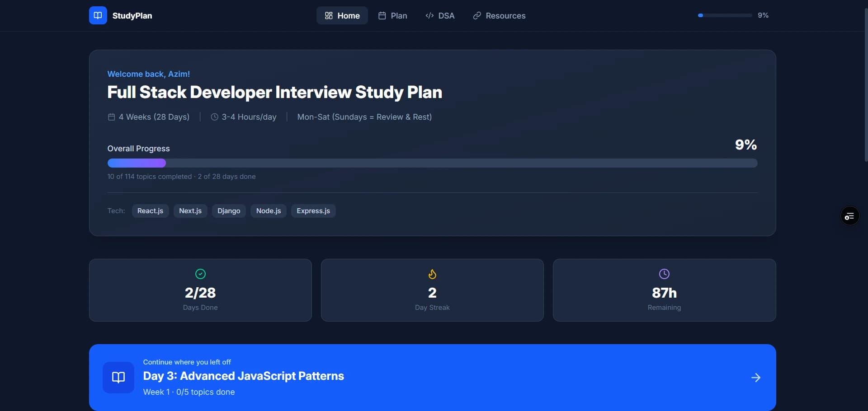868x411 pixels.
Task: Open the Resources page
Action: click(x=499, y=15)
